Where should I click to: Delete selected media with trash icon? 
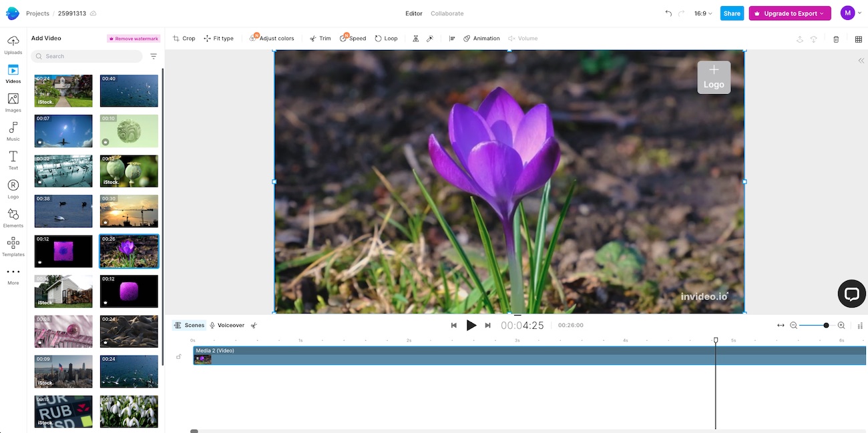836,39
